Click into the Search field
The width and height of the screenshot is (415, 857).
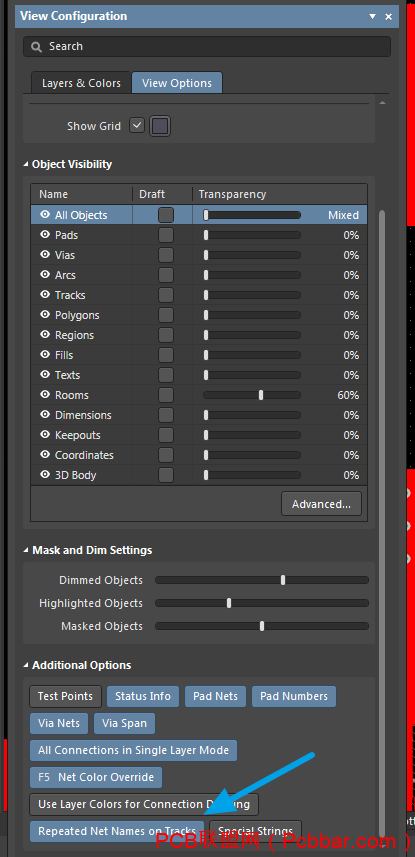click(207, 47)
